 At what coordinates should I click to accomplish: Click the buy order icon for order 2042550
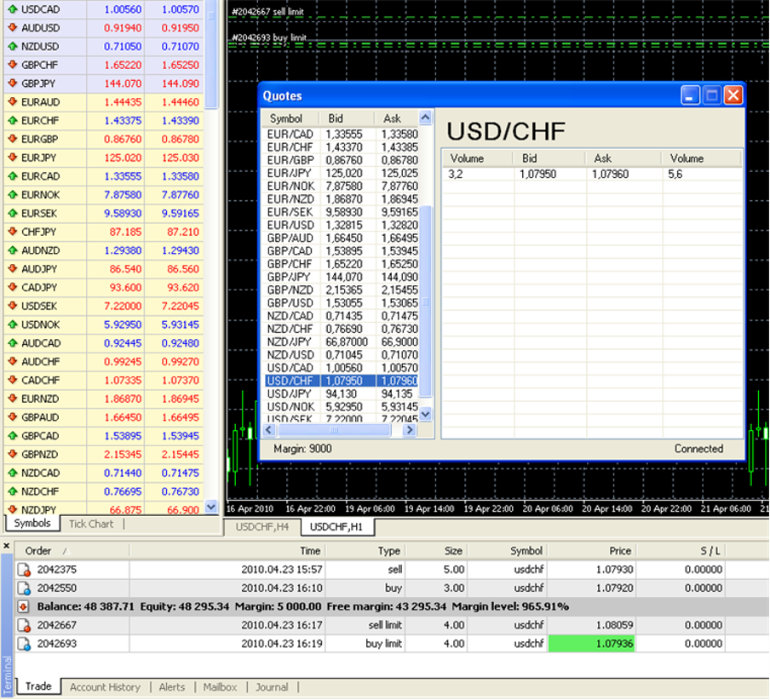pyautogui.click(x=24, y=588)
